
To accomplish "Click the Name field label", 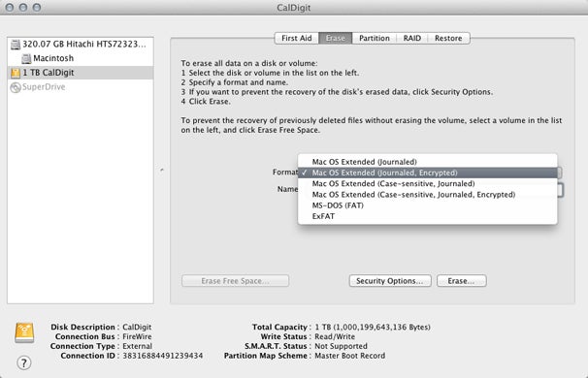I will [287, 189].
